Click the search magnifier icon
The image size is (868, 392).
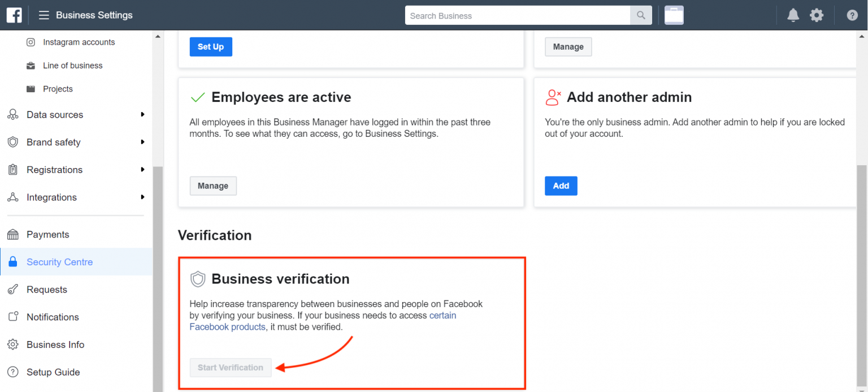[x=641, y=15]
